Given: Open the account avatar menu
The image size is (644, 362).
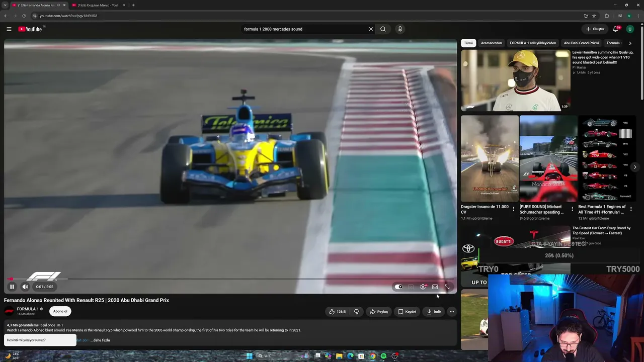Looking at the screenshot, I should pyautogui.click(x=629, y=29).
